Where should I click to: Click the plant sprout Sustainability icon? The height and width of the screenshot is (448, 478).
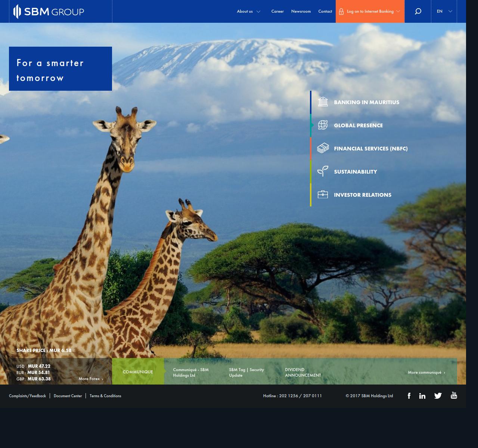point(323,171)
